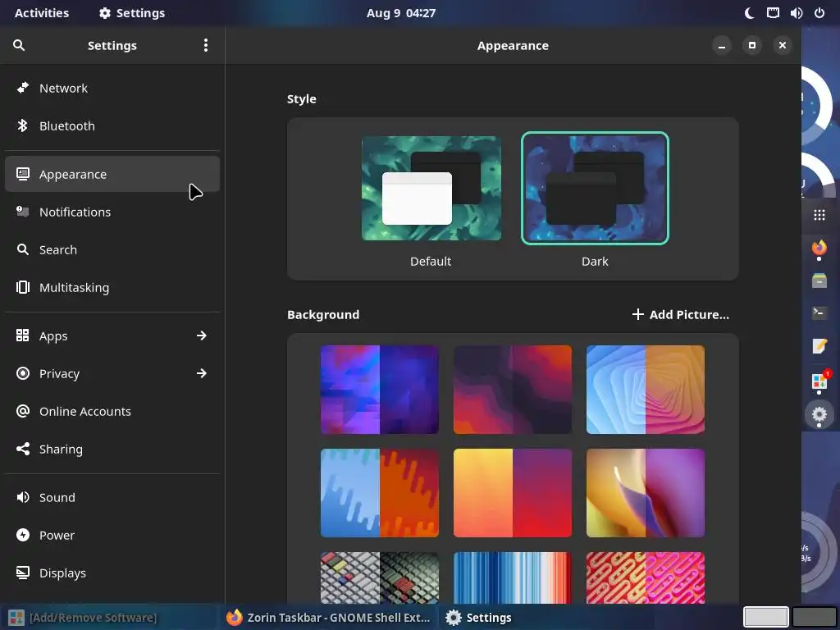Click the Bluetooth icon in the sidebar
Viewport: 840px width, 630px height.
tap(22, 126)
